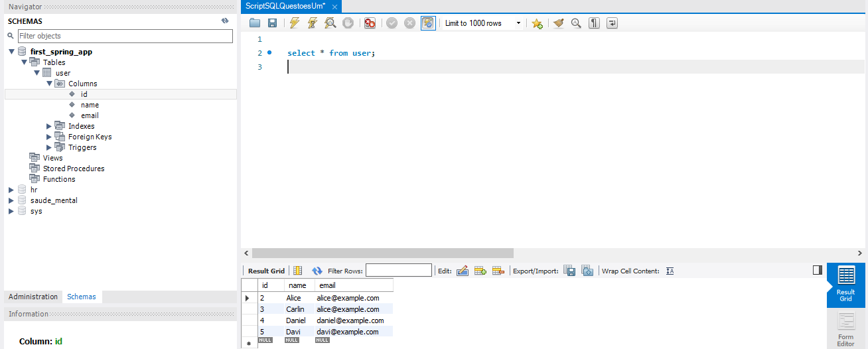
Task: Toggle auto-commit mode
Action: (428, 23)
